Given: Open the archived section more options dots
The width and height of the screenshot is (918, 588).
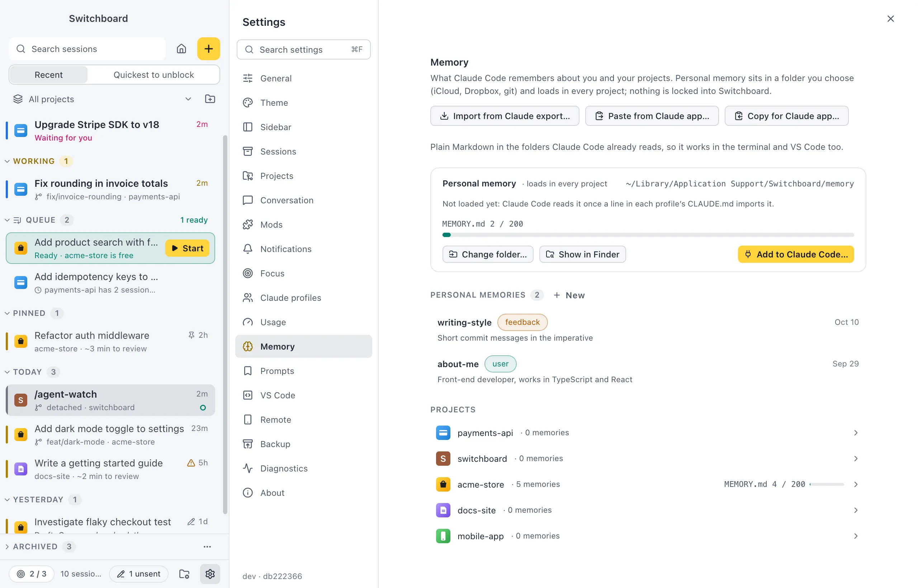Looking at the screenshot, I should tap(207, 546).
